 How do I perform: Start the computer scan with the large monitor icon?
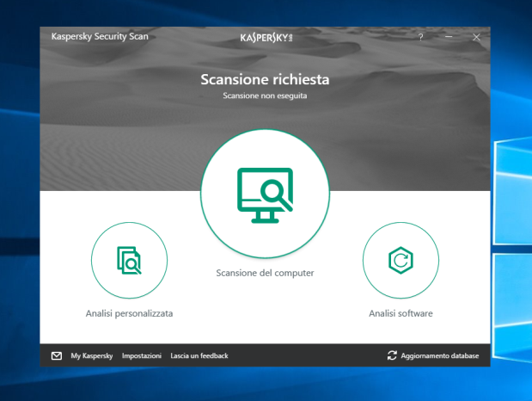coord(265,194)
